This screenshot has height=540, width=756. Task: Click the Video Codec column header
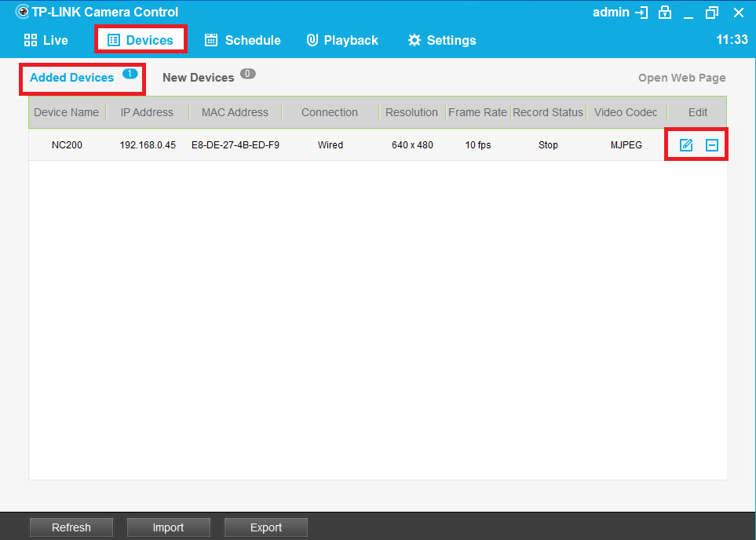coord(626,112)
